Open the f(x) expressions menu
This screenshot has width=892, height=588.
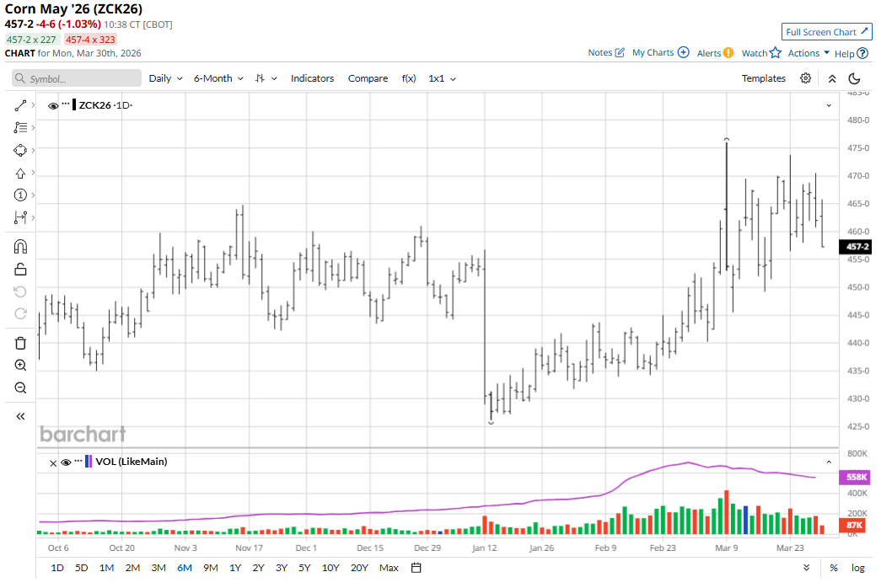pyautogui.click(x=408, y=78)
